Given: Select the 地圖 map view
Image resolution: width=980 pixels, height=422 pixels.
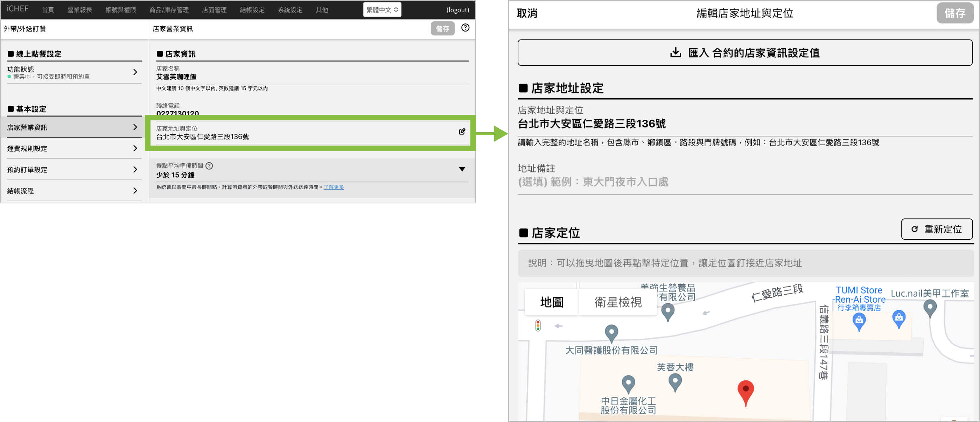Looking at the screenshot, I should point(552,302).
